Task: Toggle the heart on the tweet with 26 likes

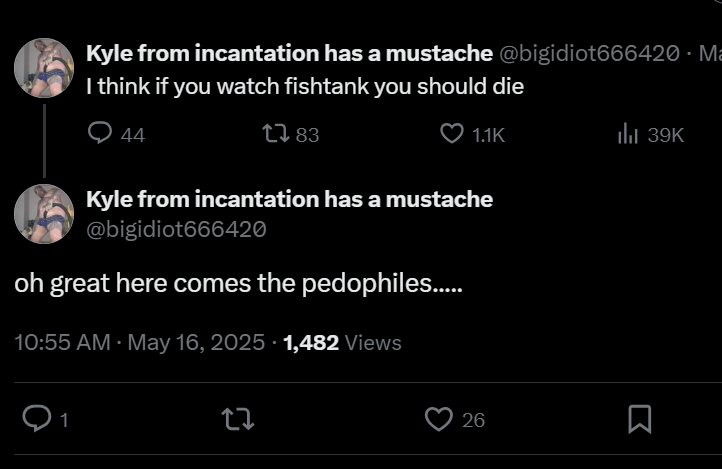Action: tap(439, 420)
